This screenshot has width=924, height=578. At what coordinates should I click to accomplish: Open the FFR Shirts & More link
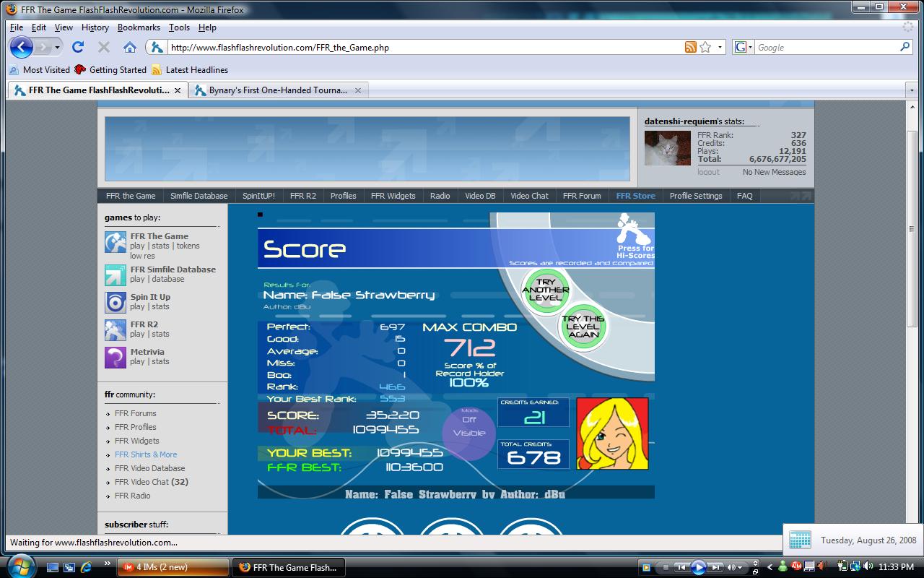coord(146,454)
